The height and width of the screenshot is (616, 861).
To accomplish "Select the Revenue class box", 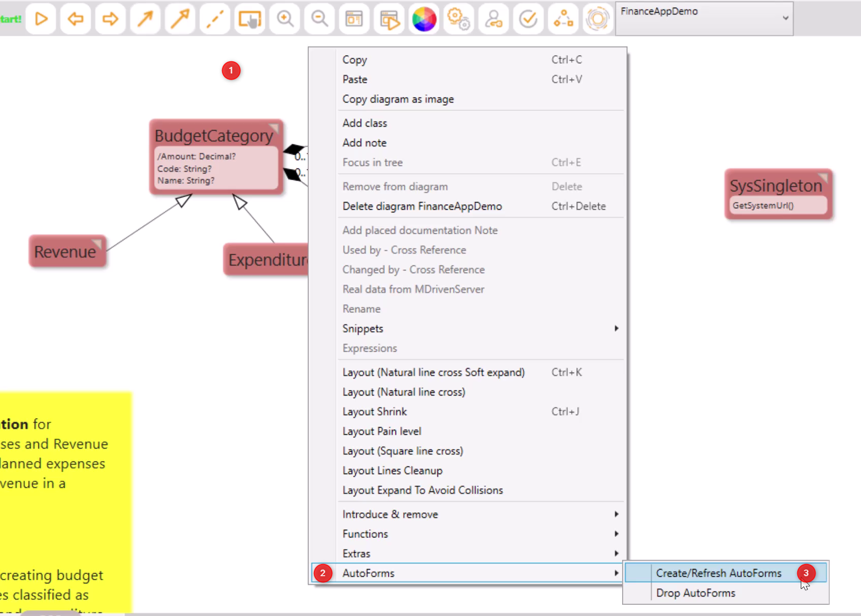I will click(x=67, y=251).
